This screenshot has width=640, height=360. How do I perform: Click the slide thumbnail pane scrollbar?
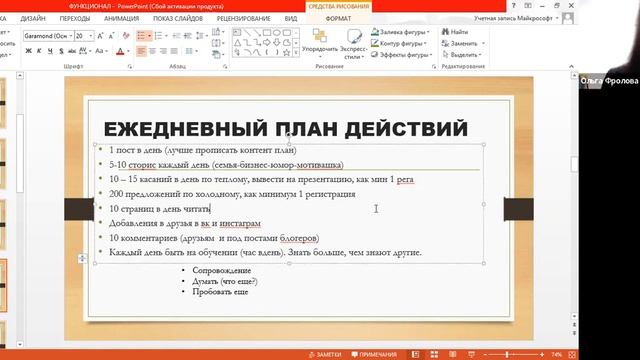20,153
